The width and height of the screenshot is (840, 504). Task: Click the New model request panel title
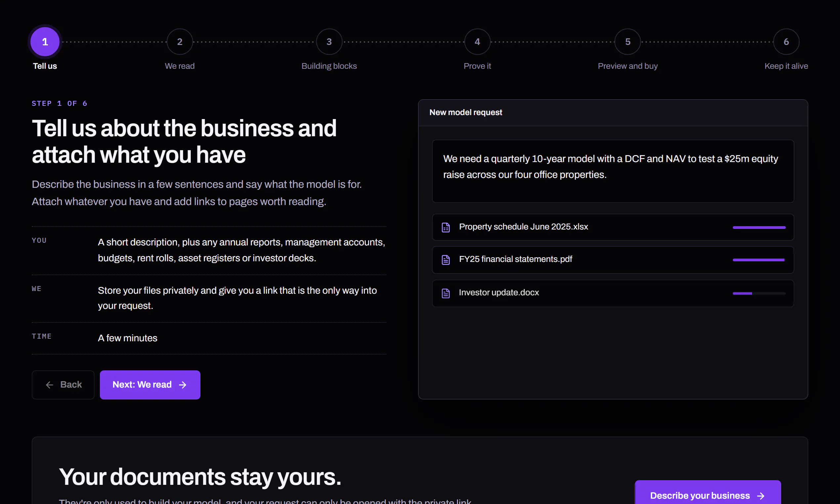click(x=466, y=112)
